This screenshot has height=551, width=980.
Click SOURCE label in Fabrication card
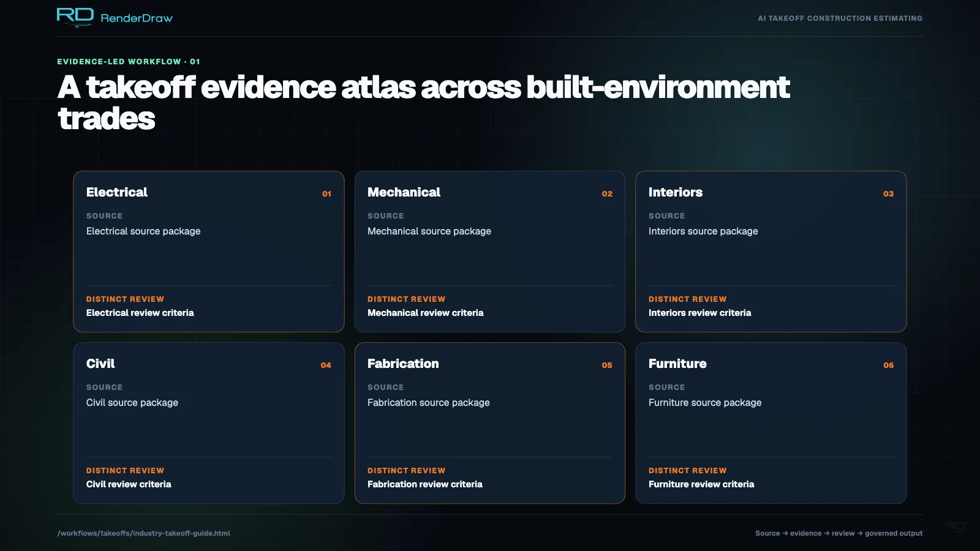(385, 388)
